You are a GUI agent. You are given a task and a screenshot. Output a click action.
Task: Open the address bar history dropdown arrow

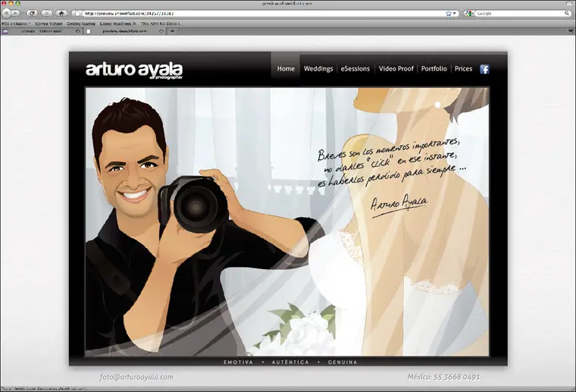(455, 13)
